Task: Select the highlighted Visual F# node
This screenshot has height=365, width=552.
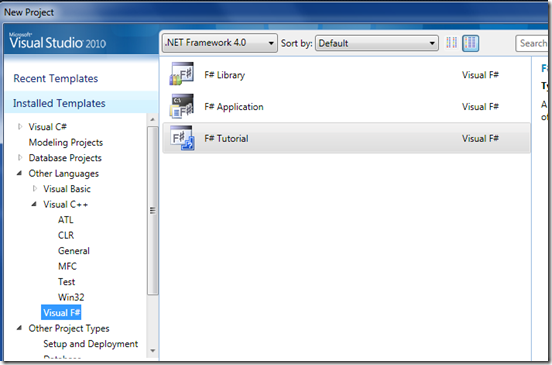Action: click(x=61, y=313)
